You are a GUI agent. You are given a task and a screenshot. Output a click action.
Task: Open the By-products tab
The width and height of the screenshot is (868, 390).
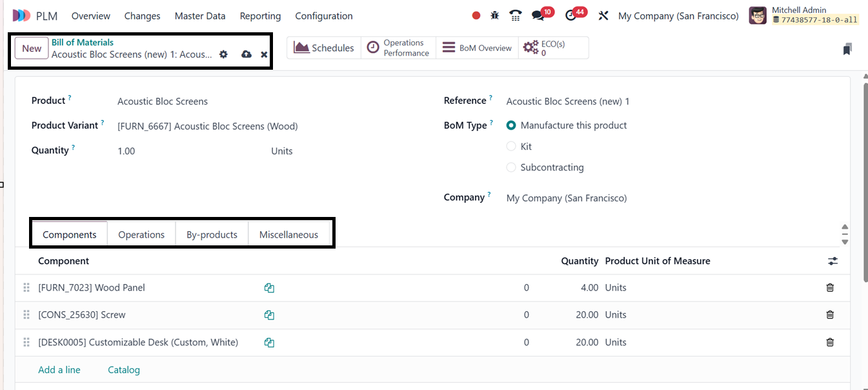212,234
